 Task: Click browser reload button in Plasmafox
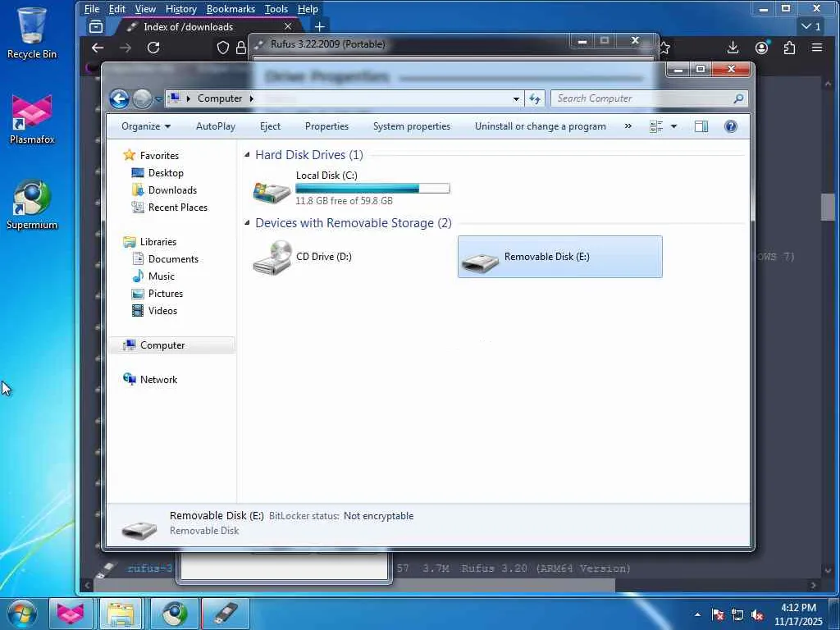pos(153,48)
